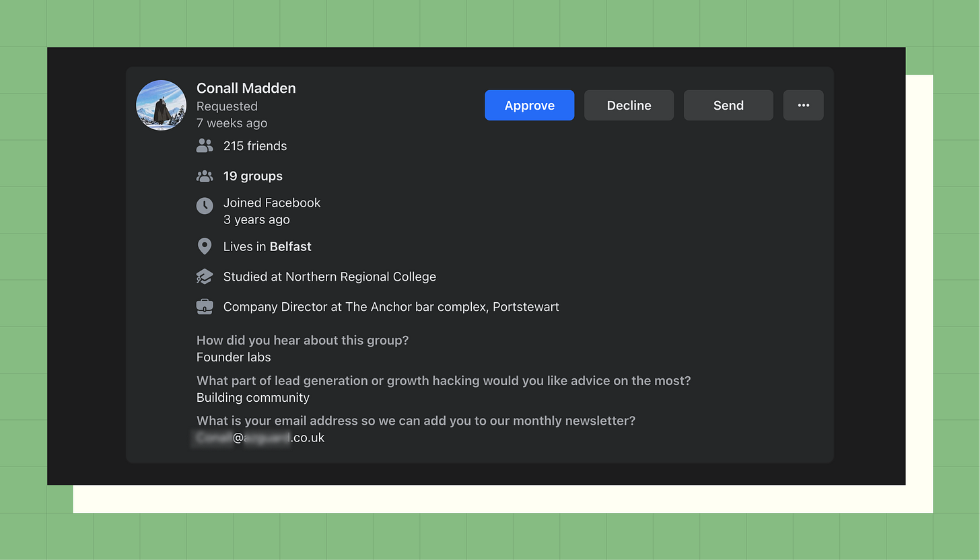Select the How did you hear question
The width and height of the screenshot is (980, 560).
click(x=303, y=340)
